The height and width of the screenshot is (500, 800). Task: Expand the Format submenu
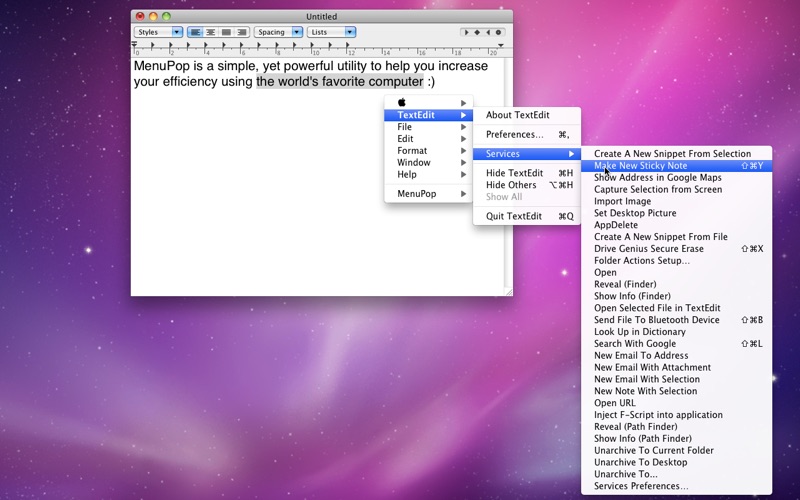point(429,151)
